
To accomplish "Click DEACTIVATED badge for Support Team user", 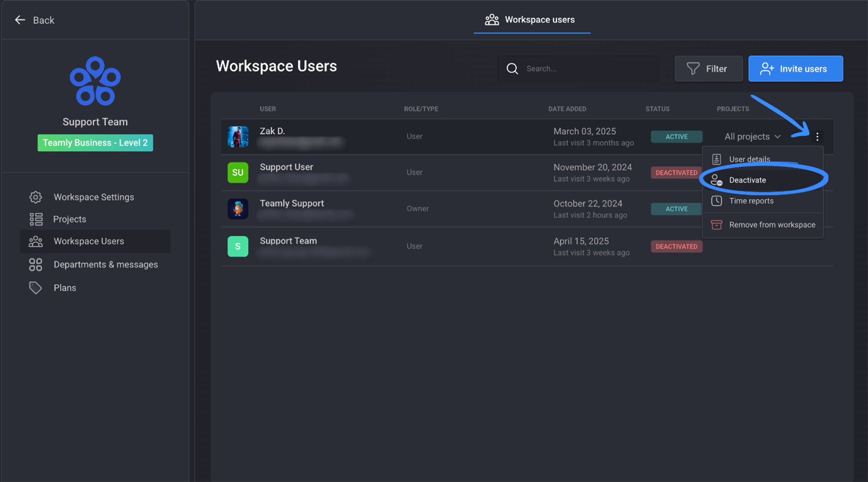I will coord(676,246).
